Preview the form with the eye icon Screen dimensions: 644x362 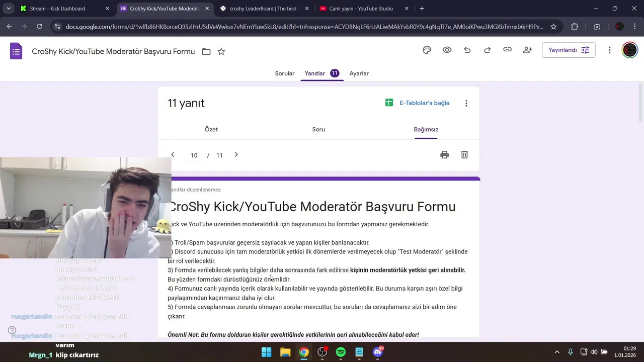pos(447,50)
